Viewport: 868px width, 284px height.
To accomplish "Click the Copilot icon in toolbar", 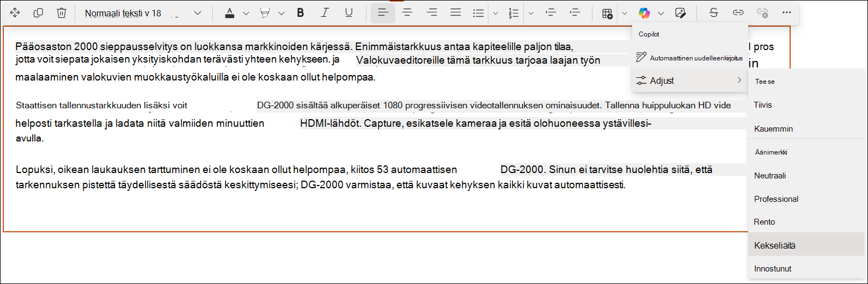I will click(644, 13).
